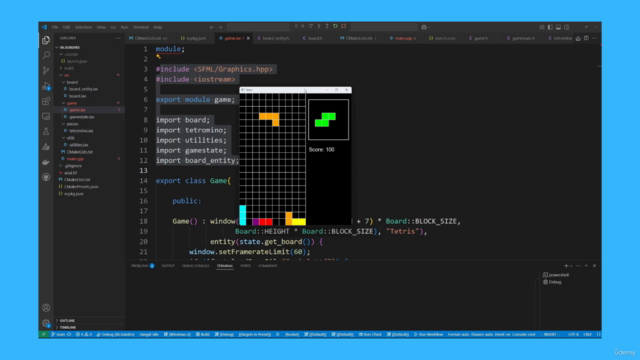Open main.cpp in the explorer

point(75,159)
